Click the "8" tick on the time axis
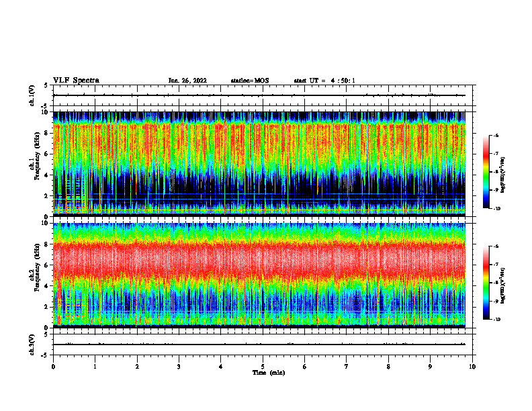Image resolution: width=532 pixels, height=411 pixels. pyautogui.click(x=388, y=367)
